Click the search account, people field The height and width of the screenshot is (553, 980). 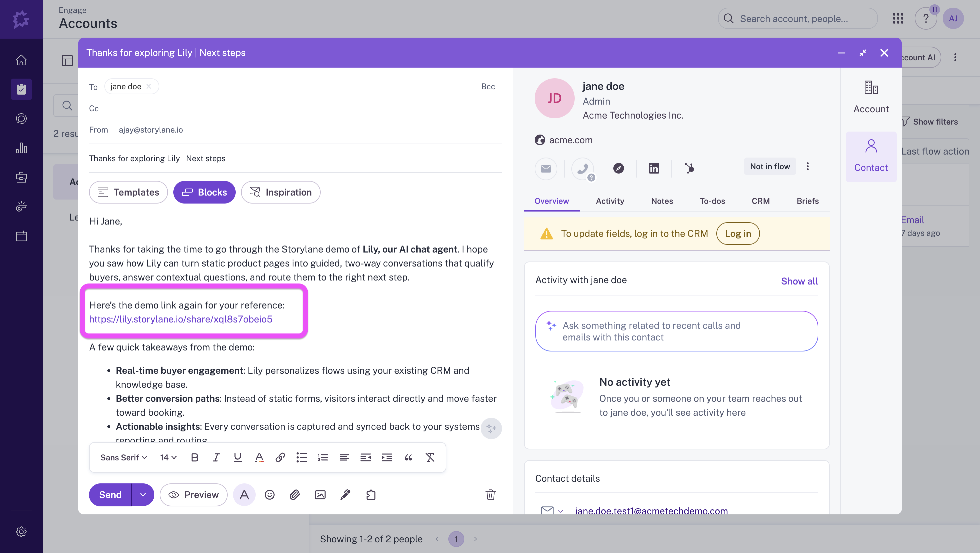797,18
